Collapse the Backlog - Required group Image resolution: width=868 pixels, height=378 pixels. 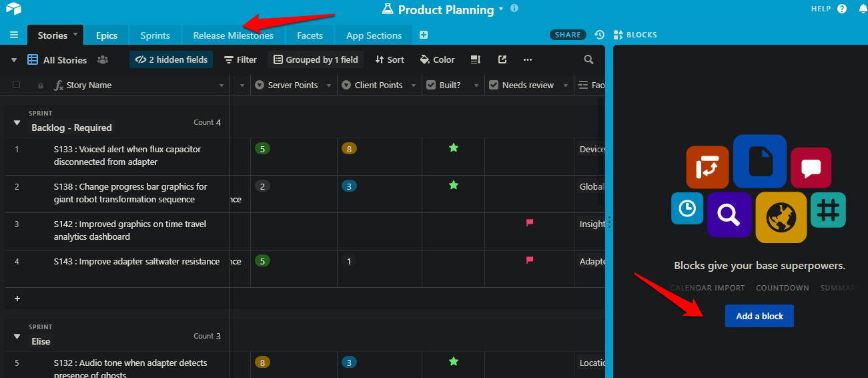click(x=17, y=122)
